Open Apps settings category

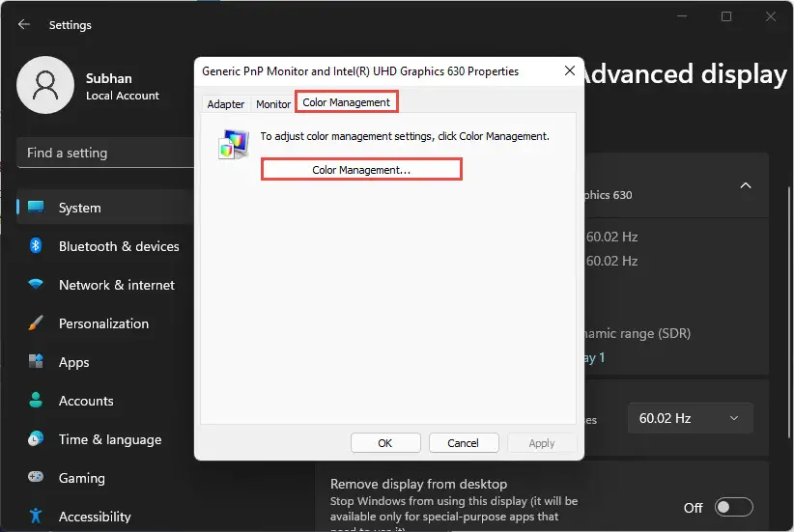pos(105,362)
